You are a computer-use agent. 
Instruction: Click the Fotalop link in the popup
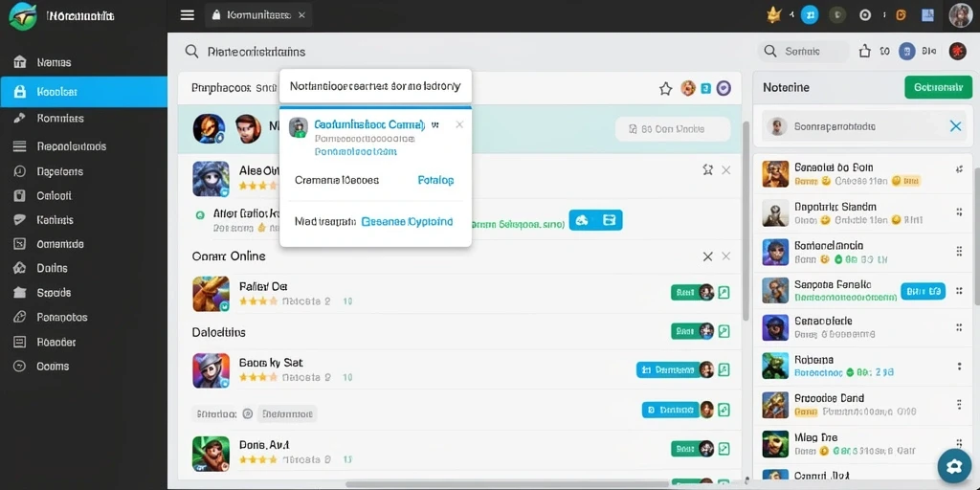pos(435,180)
